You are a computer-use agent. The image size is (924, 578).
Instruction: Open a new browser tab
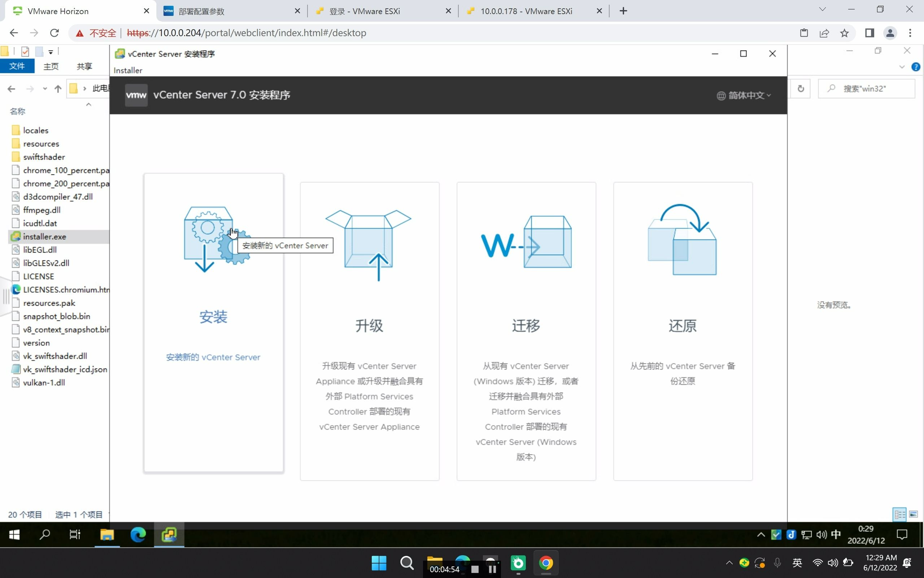(x=623, y=11)
